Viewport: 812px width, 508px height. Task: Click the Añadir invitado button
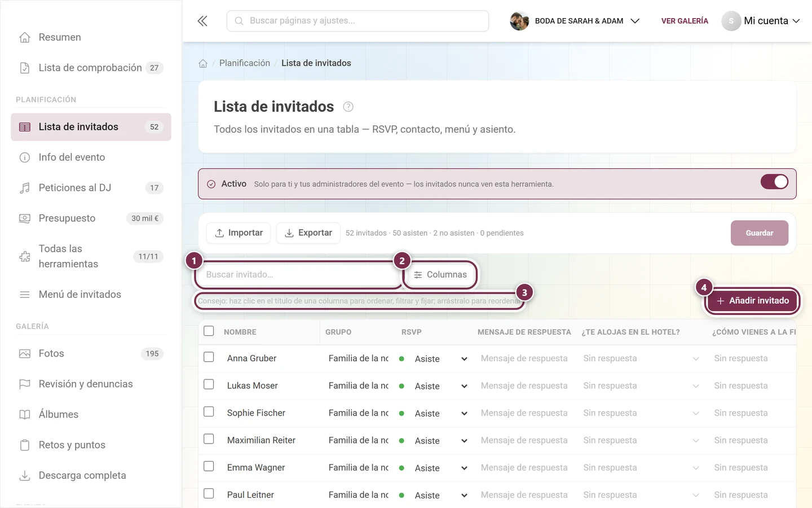(x=753, y=301)
